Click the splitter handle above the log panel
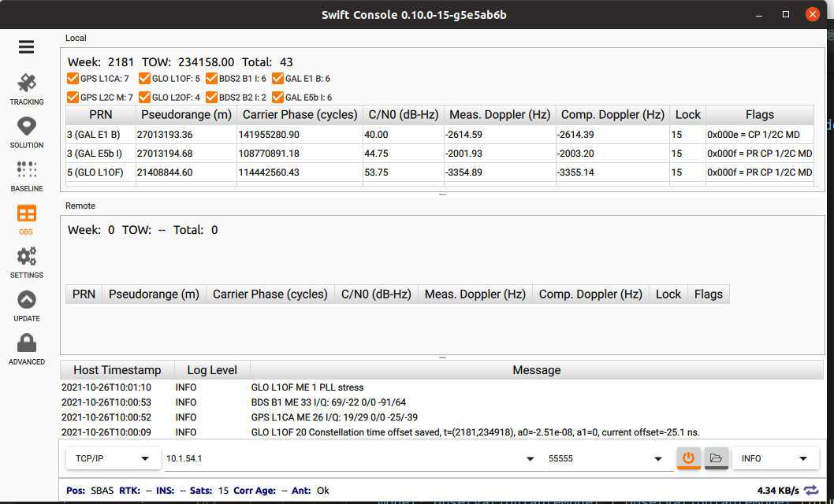 point(442,358)
